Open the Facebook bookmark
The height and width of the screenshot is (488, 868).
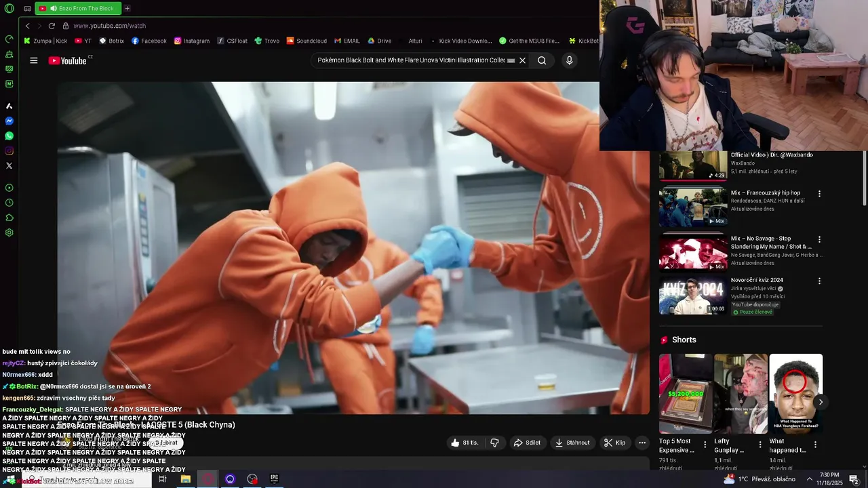[x=149, y=41]
